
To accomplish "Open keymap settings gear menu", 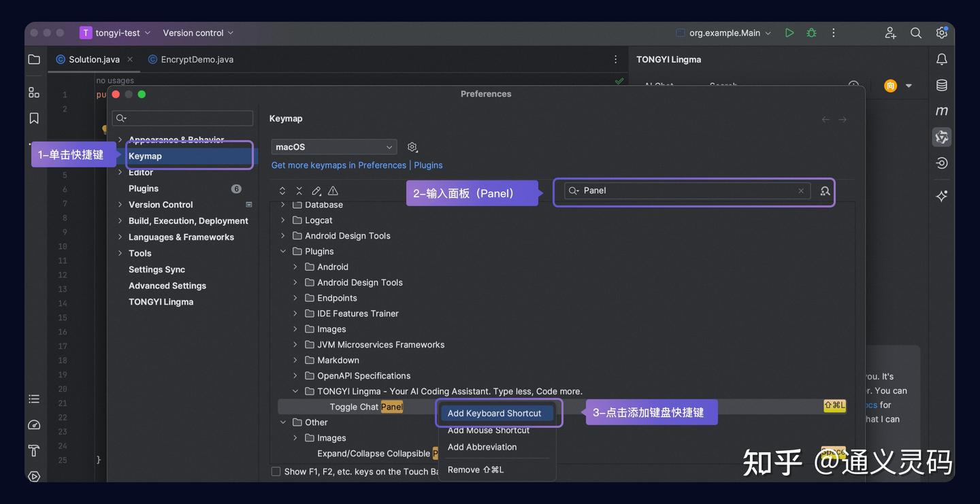I will (x=412, y=146).
